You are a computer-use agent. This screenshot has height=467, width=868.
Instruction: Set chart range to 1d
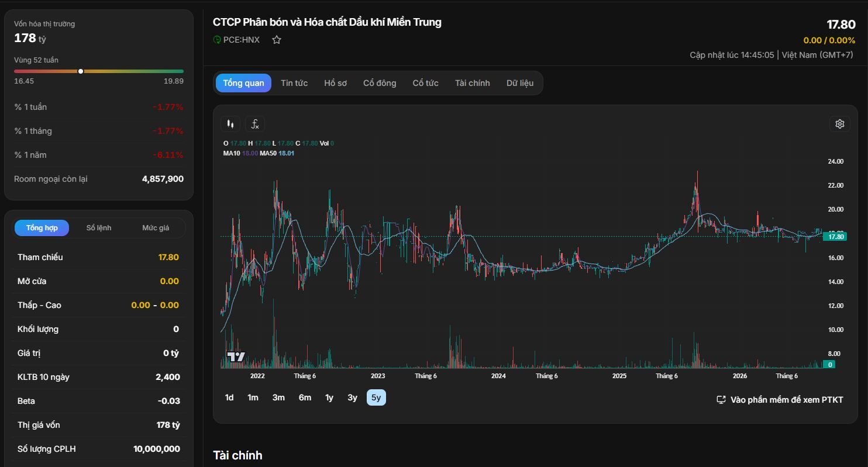click(229, 397)
